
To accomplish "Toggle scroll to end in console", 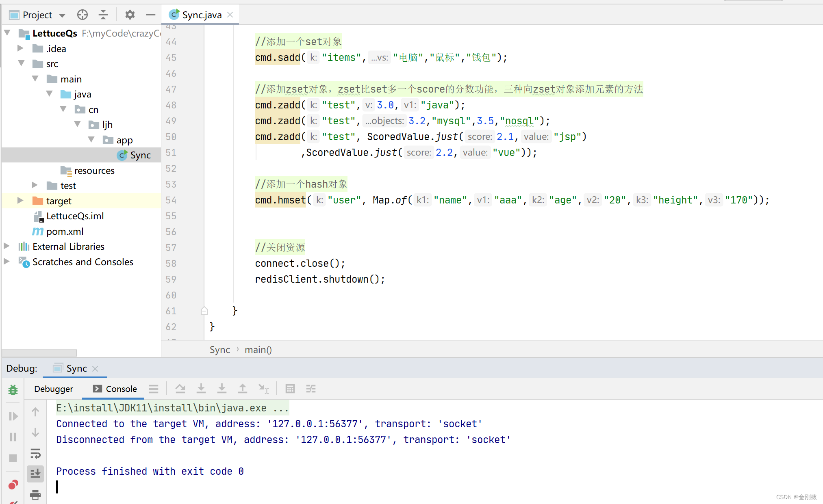I will click(35, 473).
